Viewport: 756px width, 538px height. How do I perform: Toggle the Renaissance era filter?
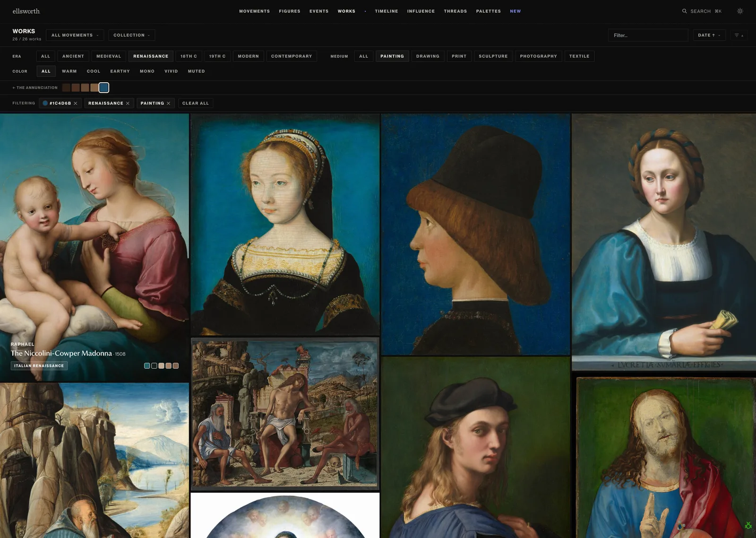pyautogui.click(x=151, y=56)
